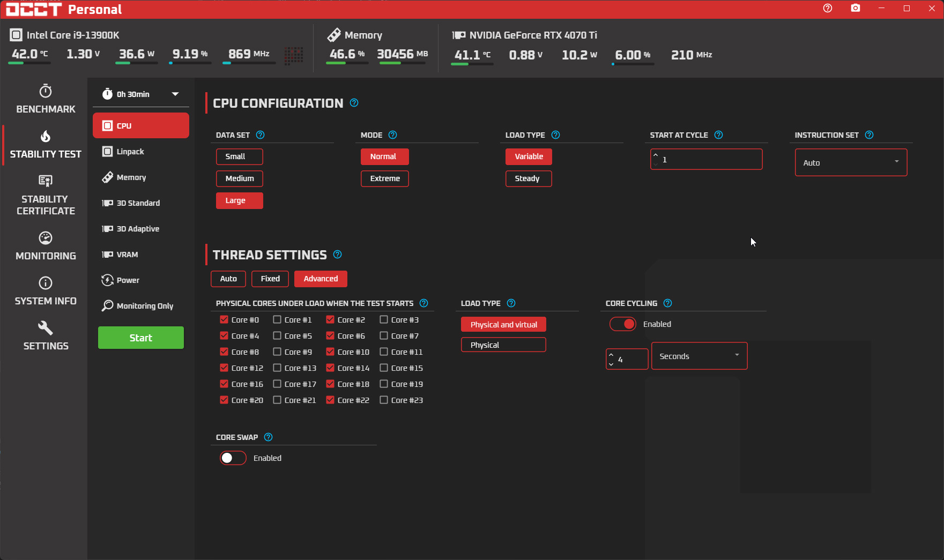This screenshot has width=944, height=560.
Task: Open Stability Certificate icon
Action: pyautogui.click(x=46, y=181)
